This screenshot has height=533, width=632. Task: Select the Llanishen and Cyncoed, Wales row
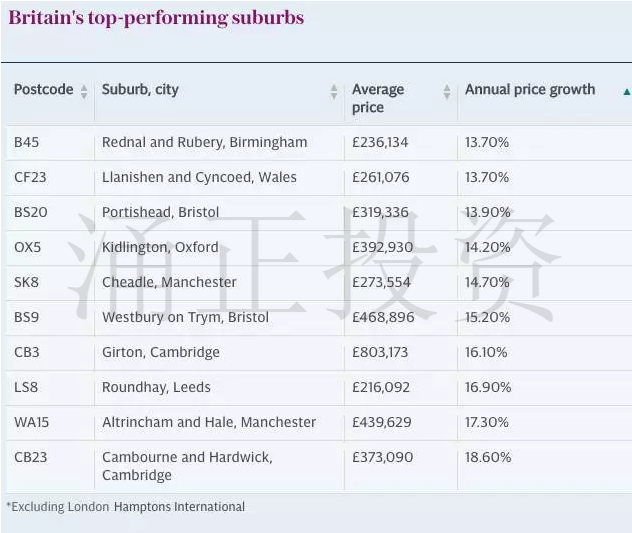(x=319, y=177)
